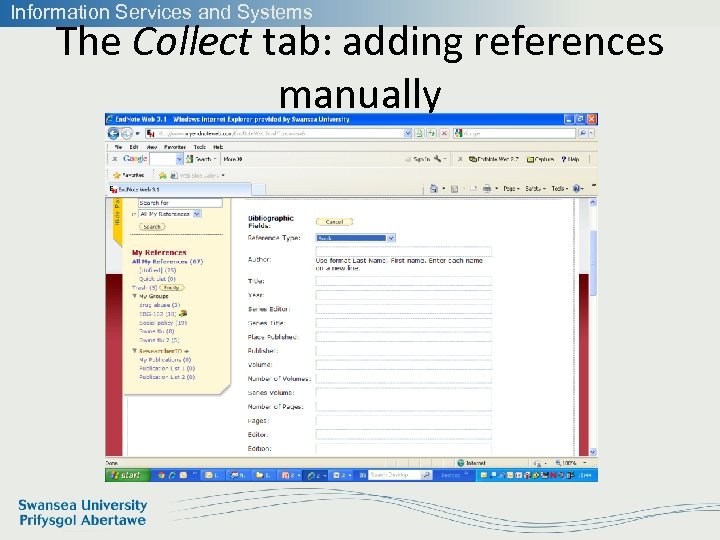Click the EndNote toolbar Help button
The width and height of the screenshot is (720, 540).
[x=570, y=159]
